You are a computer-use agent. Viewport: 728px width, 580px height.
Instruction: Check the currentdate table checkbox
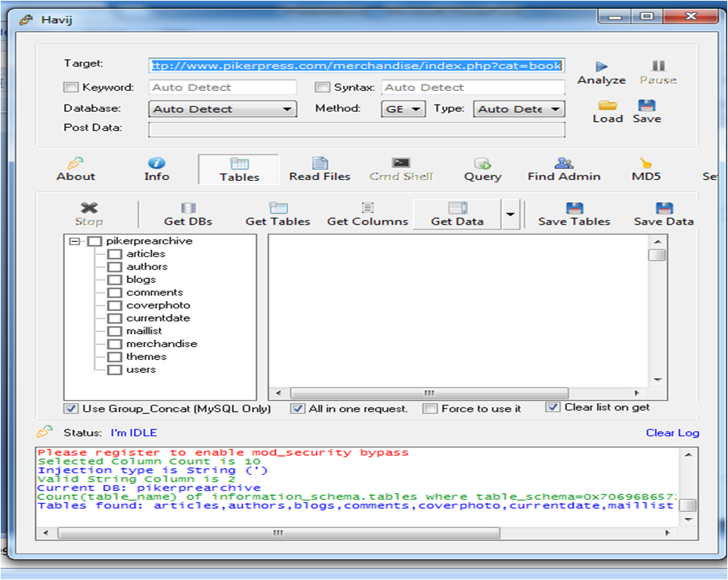(114, 318)
